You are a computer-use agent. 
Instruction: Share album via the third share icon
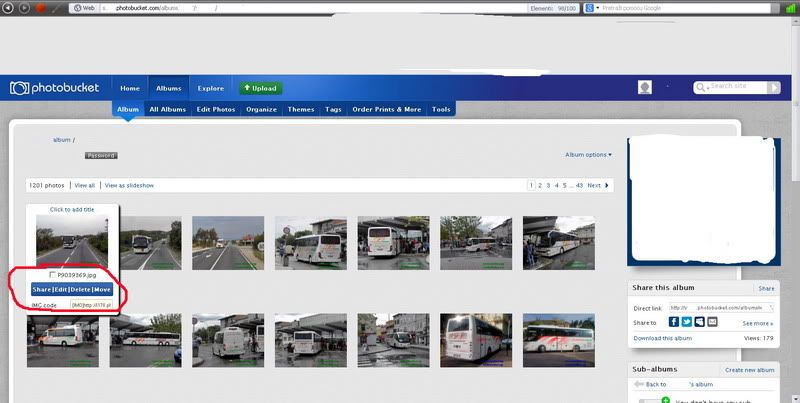pyautogui.click(x=699, y=322)
